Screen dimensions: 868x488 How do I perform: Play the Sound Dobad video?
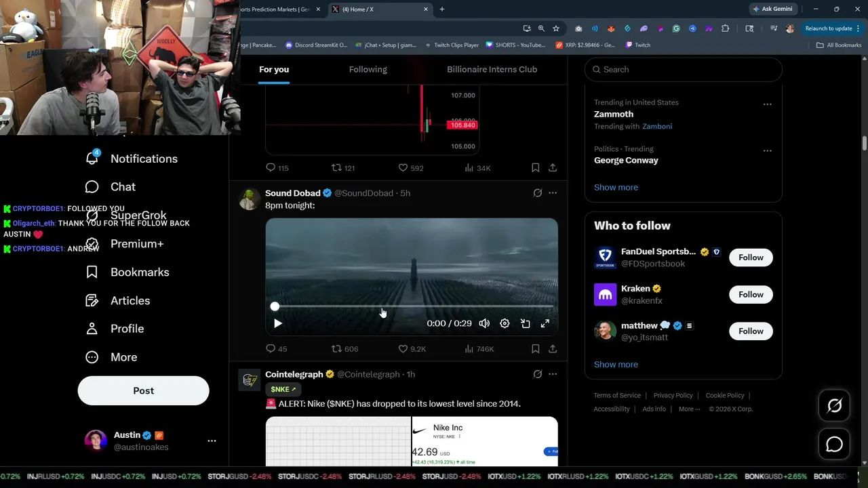click(277, 323)
